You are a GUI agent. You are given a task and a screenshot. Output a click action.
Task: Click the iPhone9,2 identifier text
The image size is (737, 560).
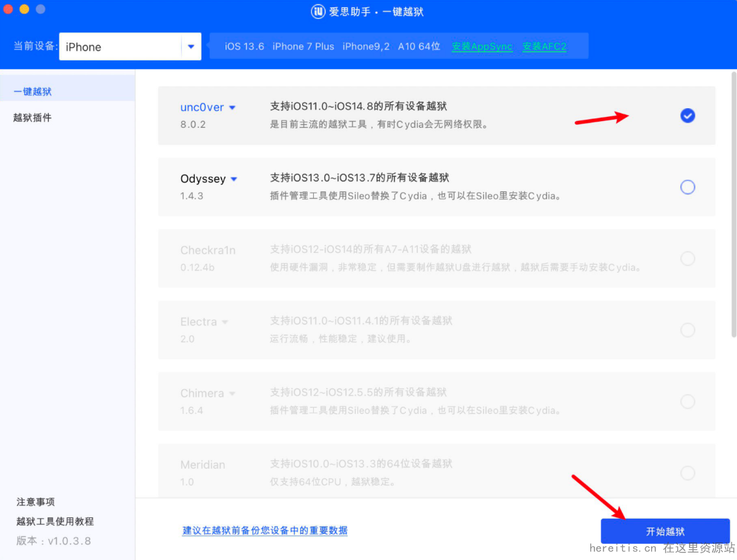point(366,47)
